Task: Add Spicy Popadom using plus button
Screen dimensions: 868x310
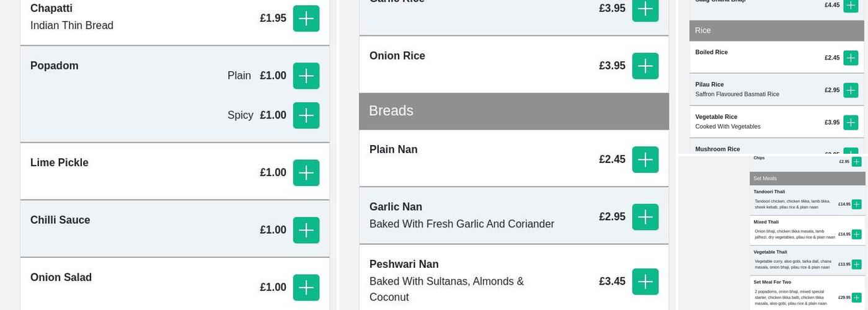Action: [x=306, y=115]
